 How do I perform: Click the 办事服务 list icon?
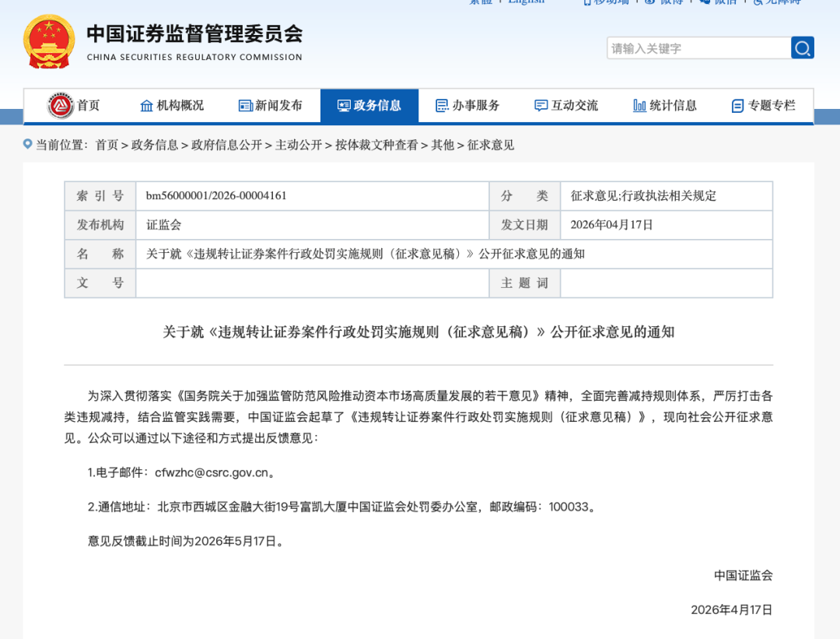click(442, 106)
